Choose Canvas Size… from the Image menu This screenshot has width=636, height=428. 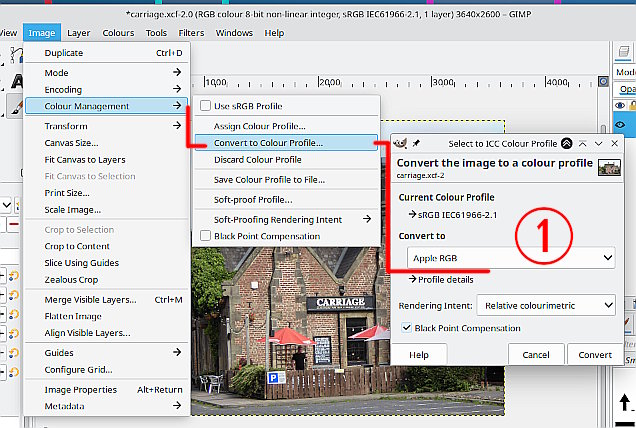(x=107, y=143)
